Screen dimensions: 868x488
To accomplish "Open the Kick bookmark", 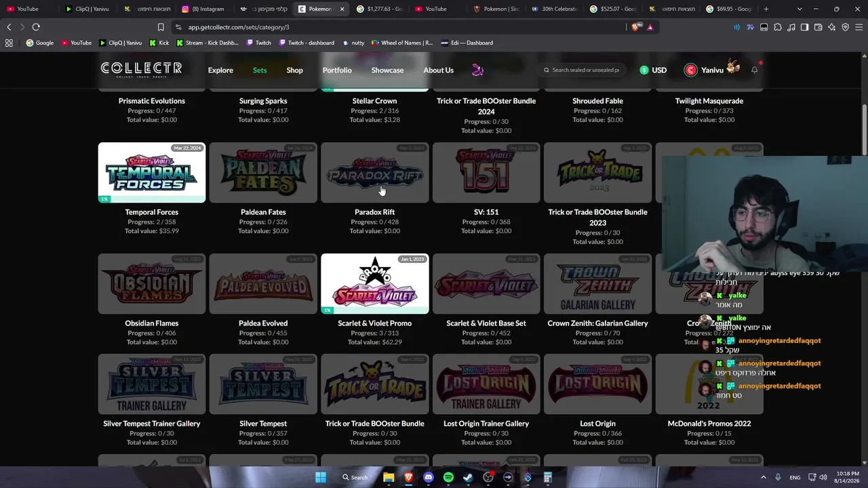I will coord(159,43).
